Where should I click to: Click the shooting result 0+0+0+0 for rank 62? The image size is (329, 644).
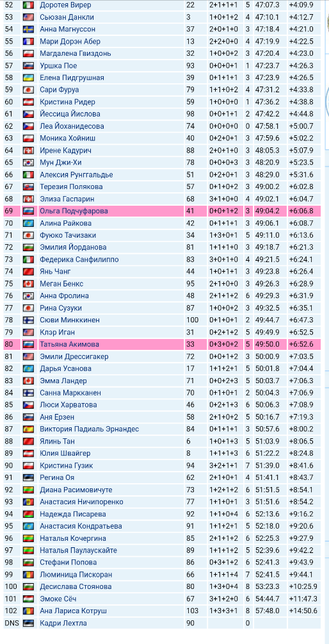click(x=223, y=126)
